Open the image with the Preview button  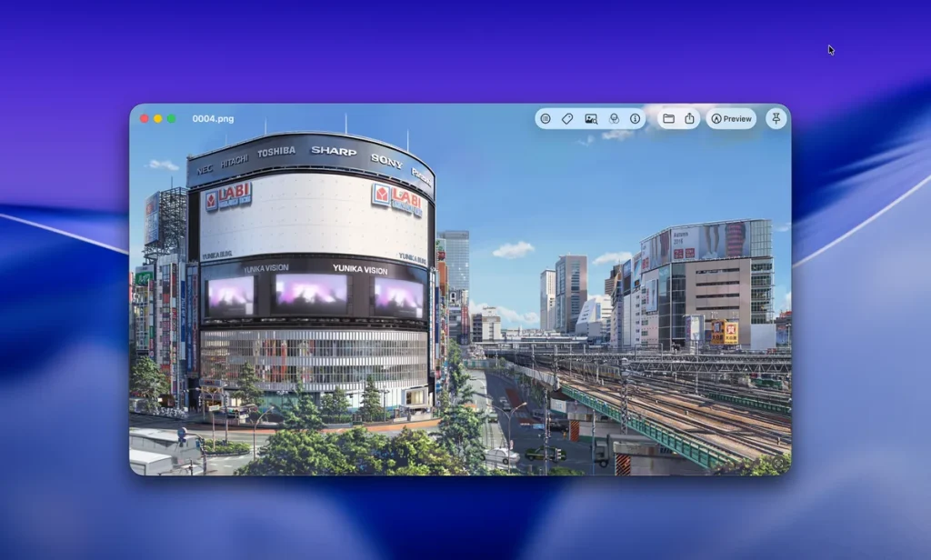click(731, 119)
